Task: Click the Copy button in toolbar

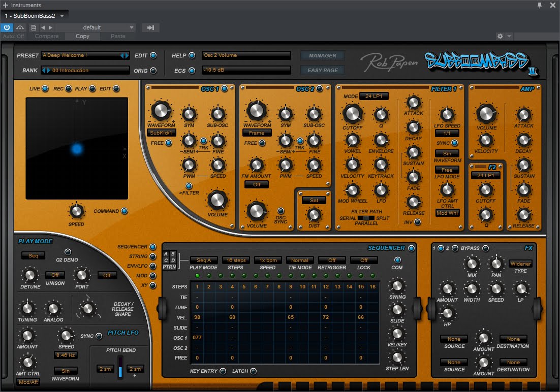Action: 82,36
